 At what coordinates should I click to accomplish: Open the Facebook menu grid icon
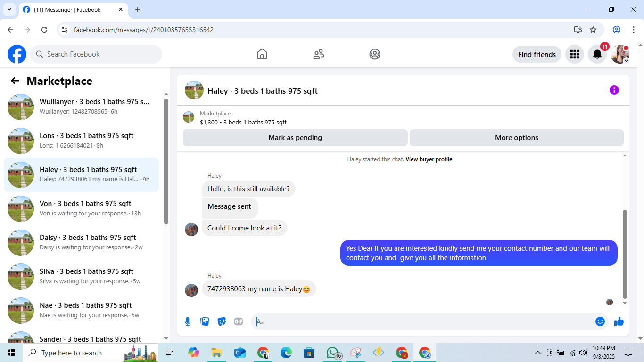pos(574,54)
